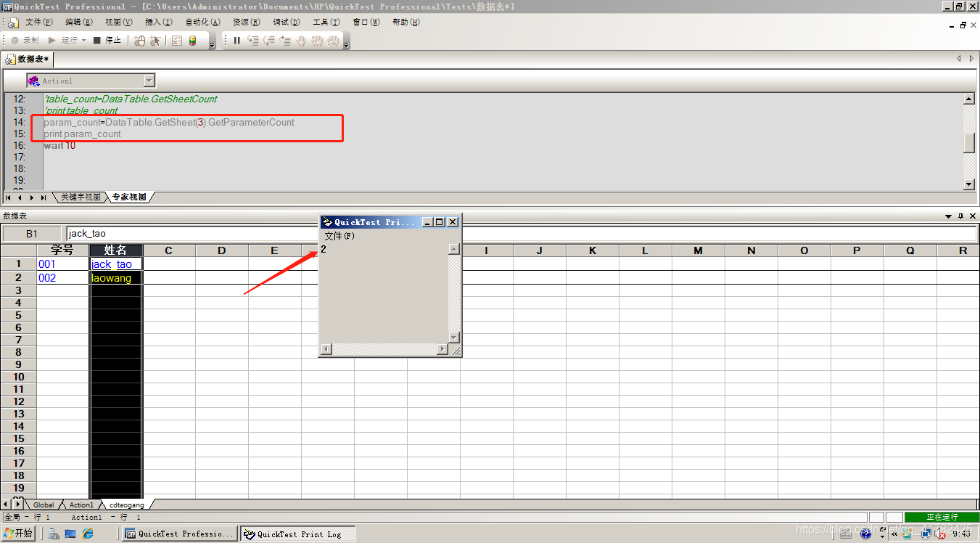This screenshot has width=980, height=543.
Task: Click the document tabs scroll-right arrow
Action: (x=971, y=58)
